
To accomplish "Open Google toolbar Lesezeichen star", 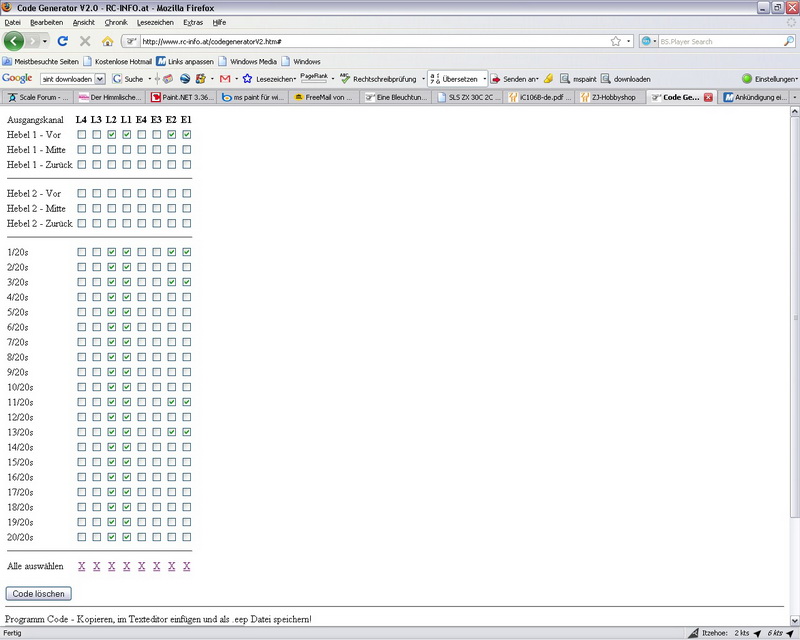I will [x=246, y=78].
